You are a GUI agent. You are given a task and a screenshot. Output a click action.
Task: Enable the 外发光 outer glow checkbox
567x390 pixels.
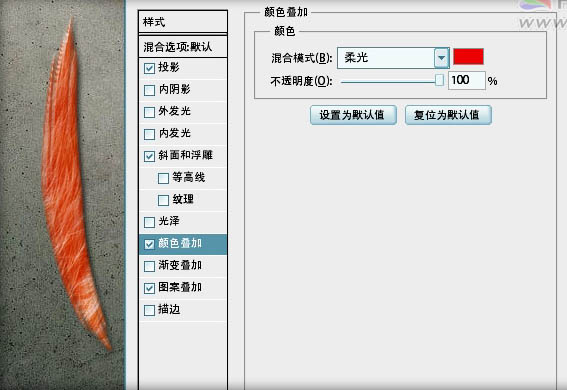click(x=149, y=112)
